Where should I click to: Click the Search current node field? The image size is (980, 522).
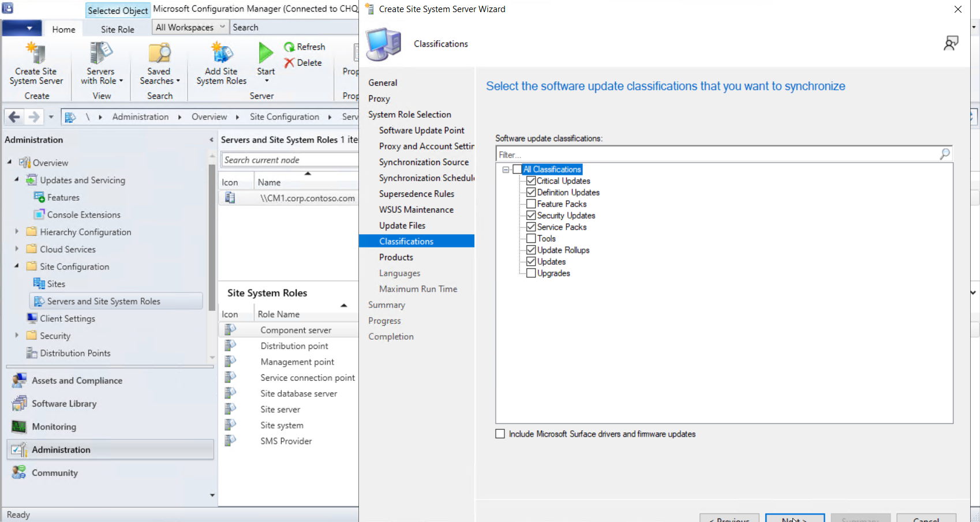(290, 160)
